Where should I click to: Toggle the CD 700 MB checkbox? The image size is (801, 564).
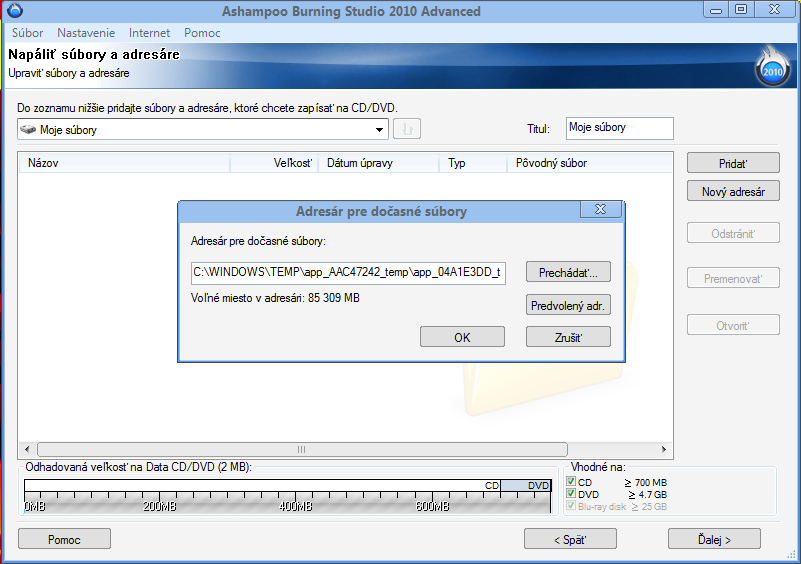571,481
